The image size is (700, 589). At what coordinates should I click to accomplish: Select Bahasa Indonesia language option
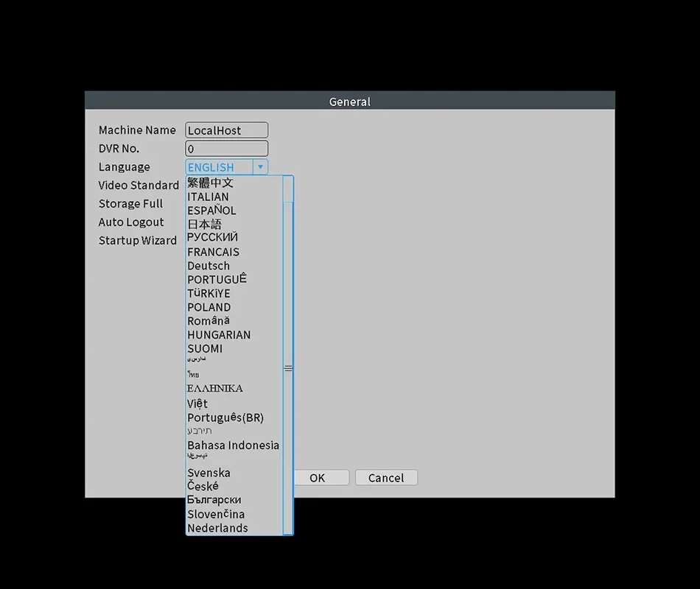(x=233, y=445)
